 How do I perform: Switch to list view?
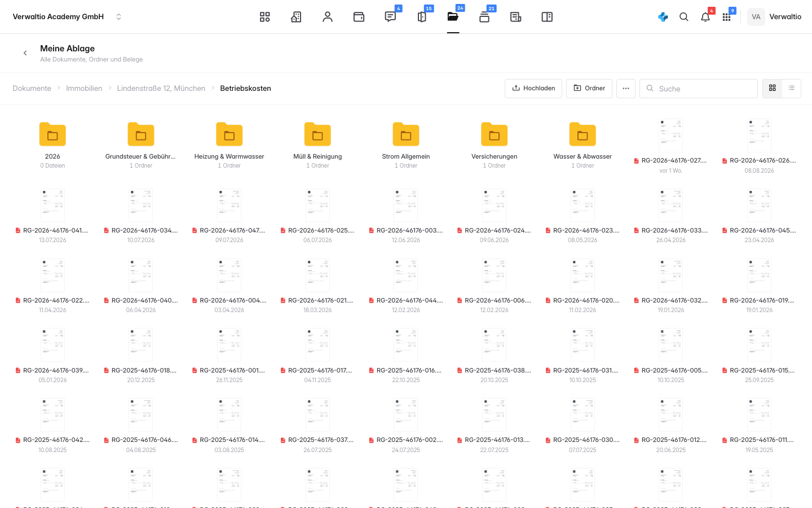[791, 89]
